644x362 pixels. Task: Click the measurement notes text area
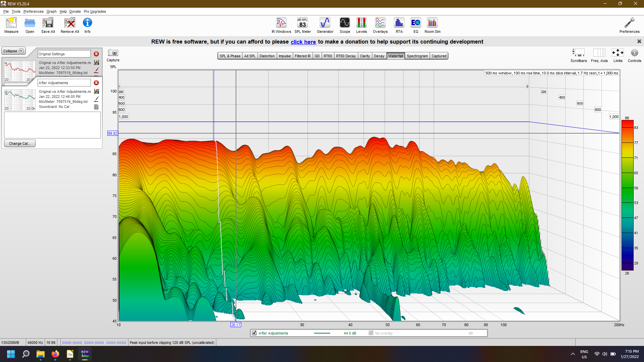coord(52,125)
